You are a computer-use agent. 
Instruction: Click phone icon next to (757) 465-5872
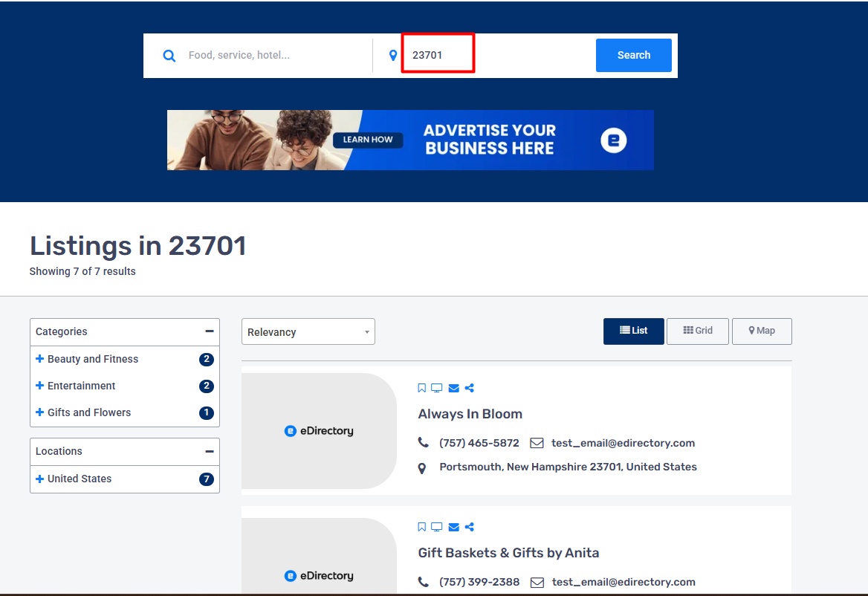pos(423,442)
